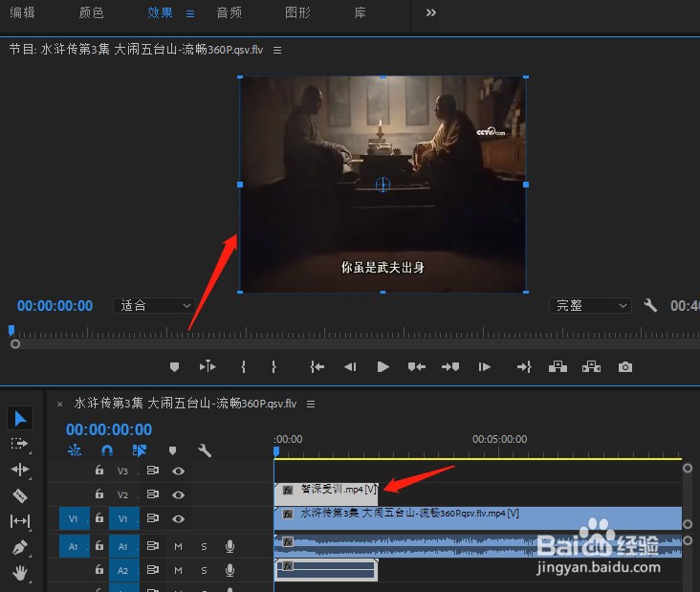Step forward one frame
This screenshot has height=592, width=700.
(485, 367)
